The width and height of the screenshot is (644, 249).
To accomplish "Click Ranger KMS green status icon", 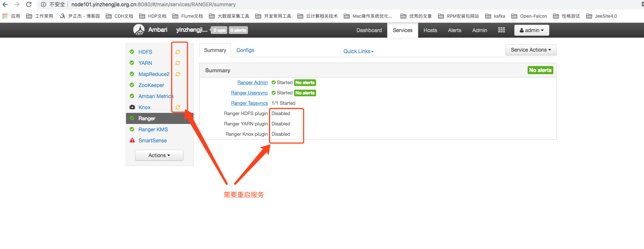I will 132,129.
